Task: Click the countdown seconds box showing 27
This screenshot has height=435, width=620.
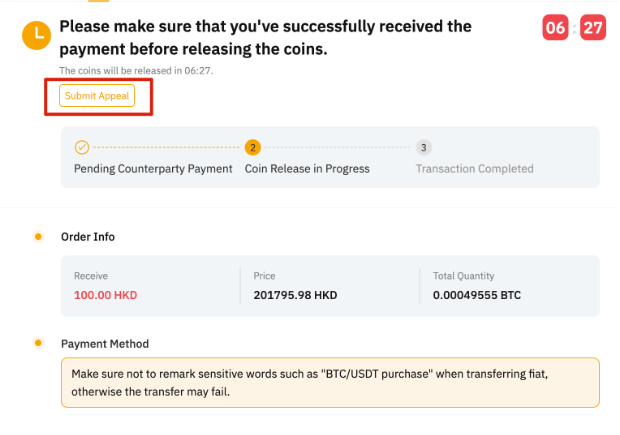Action: pos(593,28)
